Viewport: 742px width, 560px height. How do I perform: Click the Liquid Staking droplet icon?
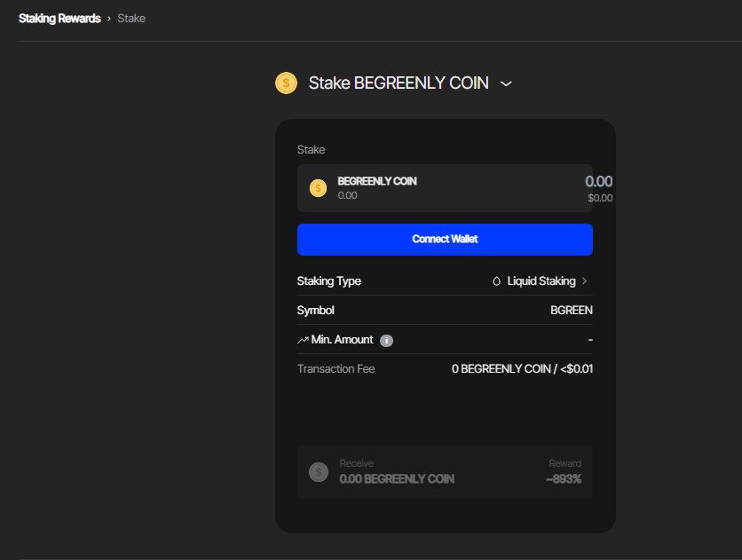click(x=496, y=281)
